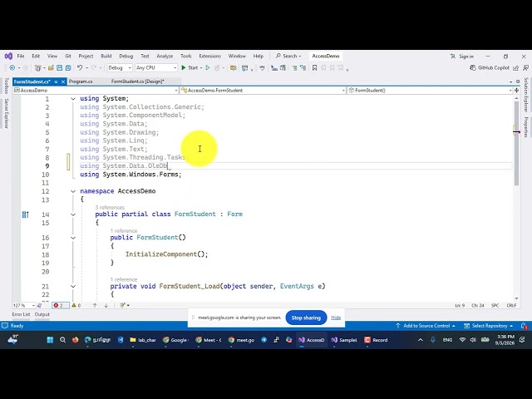Open the Debug menu
This screenshot has width=532, height=399.
click(x=126, y=56)
